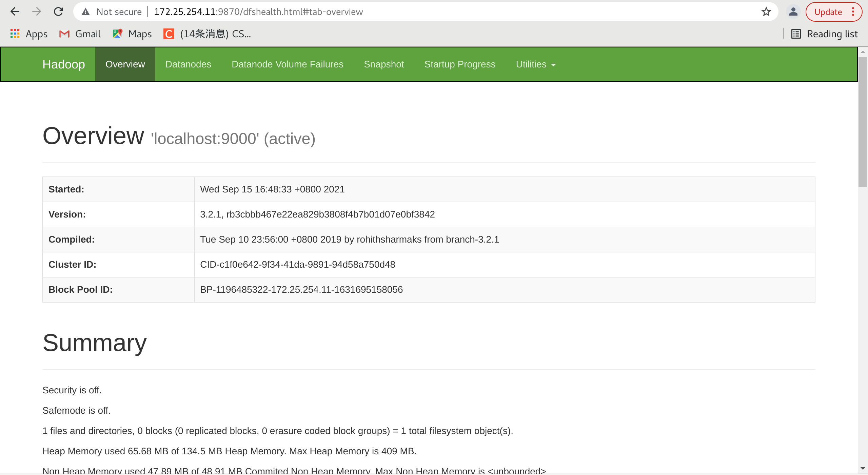Open the Maps bookmark
This screenshot has height=475, width=868.
click(132, 34)
